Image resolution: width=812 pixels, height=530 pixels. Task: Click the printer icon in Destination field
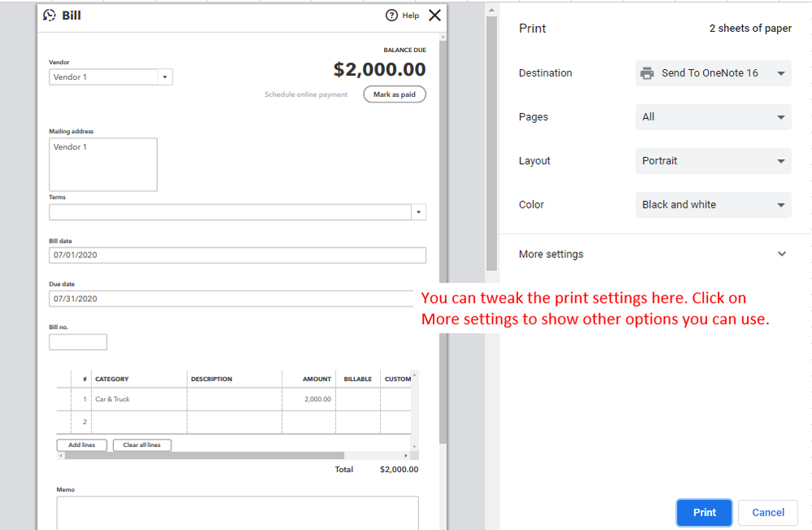pos(648,73)
